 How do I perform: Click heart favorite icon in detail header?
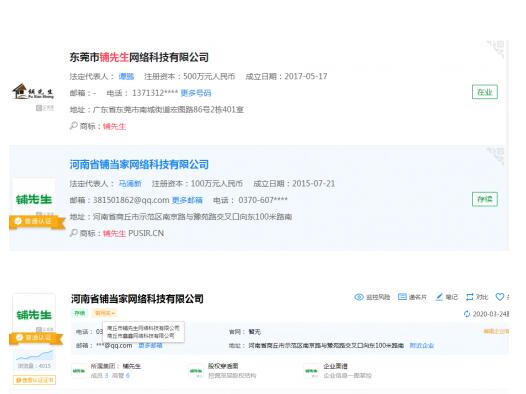pos(500,297)
